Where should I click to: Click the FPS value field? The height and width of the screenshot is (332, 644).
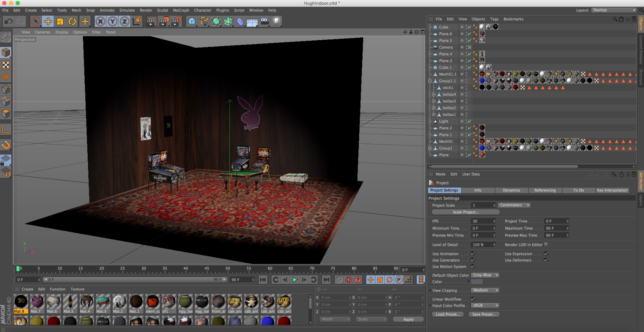click(483, 221)
